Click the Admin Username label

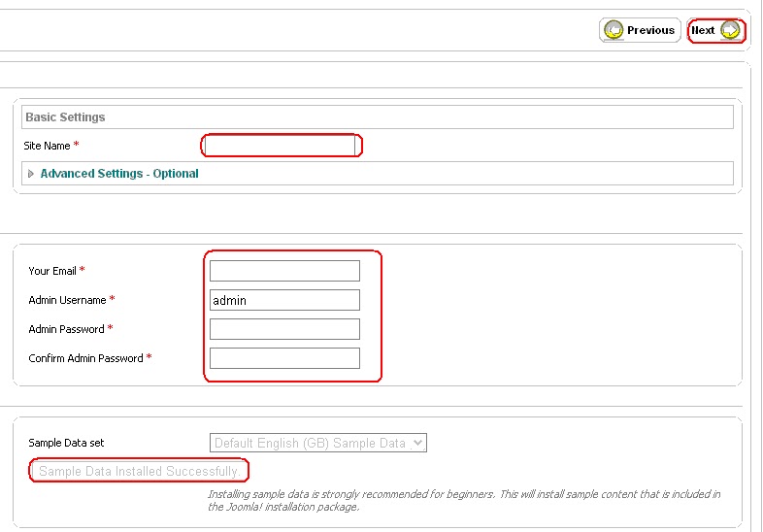pyautogui.click(x=67, y=300)
